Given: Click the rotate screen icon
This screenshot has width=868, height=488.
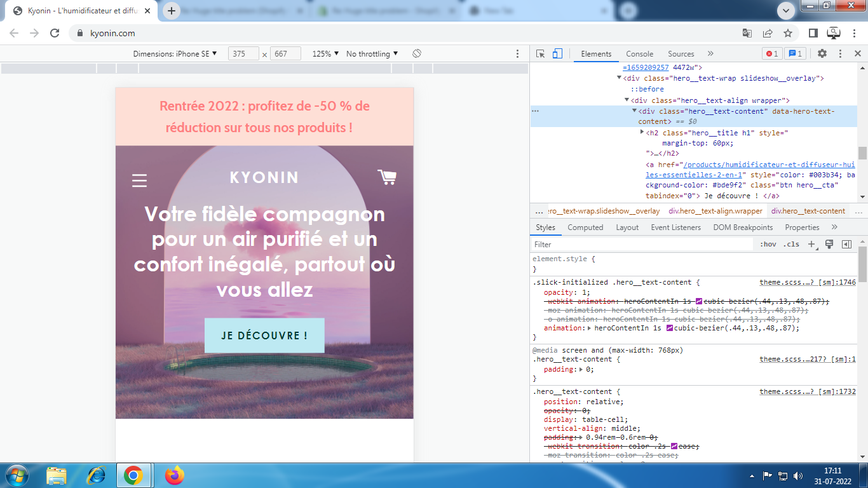Looking at the screenshot, I should pos(417,54).
